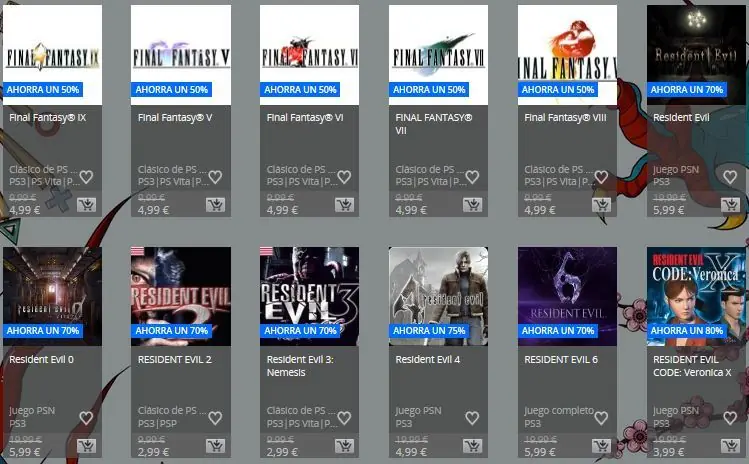This screenshot has width=749, height=464.
Task: Heart icon for RESIDENT EVIL CODE: Veronica X
Action: [730, 418]
